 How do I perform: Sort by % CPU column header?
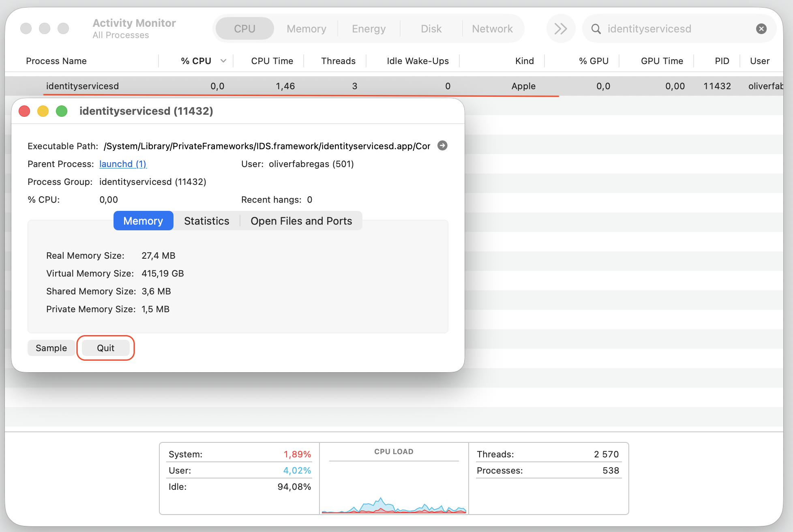click(196, 61)
